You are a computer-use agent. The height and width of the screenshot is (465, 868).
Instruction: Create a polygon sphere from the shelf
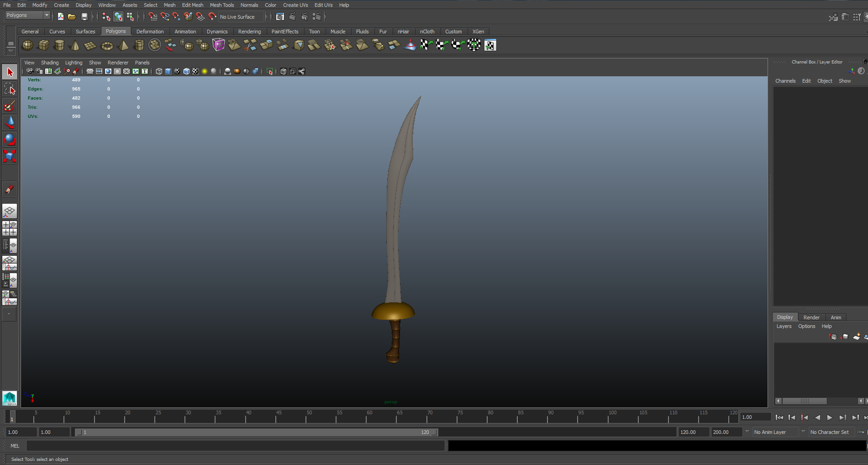point(28,45)
